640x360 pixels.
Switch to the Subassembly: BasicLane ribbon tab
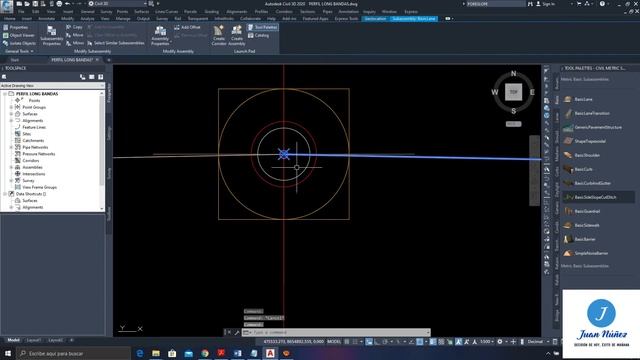(x=413, y=19)
